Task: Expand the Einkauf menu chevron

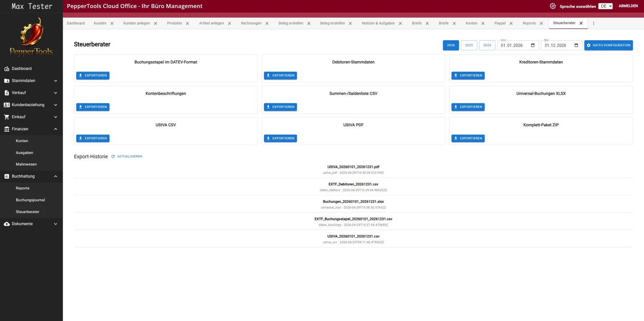Action: point(56,117)
